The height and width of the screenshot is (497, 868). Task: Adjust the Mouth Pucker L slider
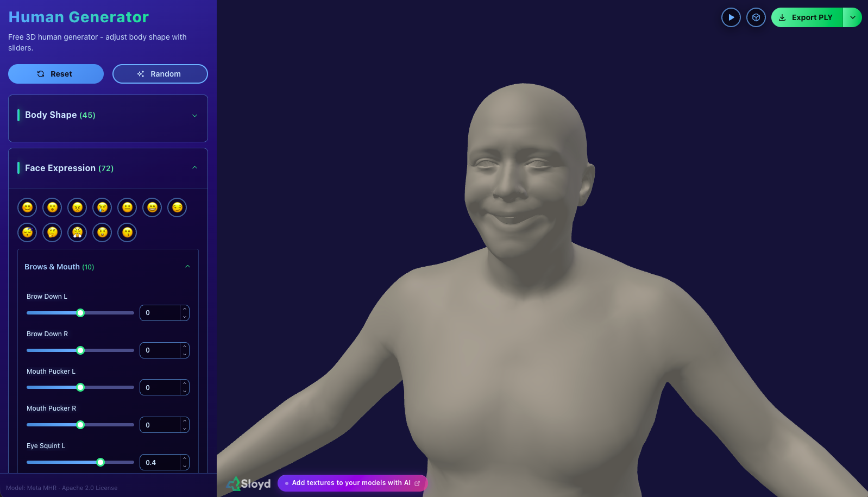80,387
